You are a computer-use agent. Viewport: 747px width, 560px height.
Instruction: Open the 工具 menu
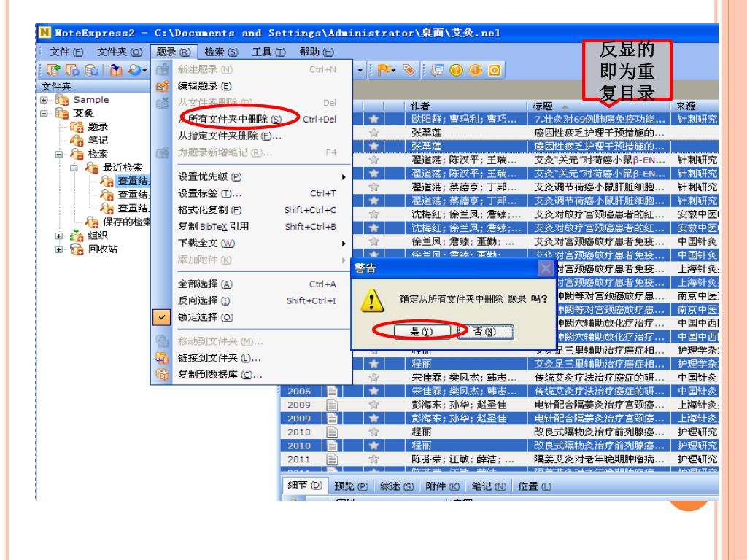(268, 52)
